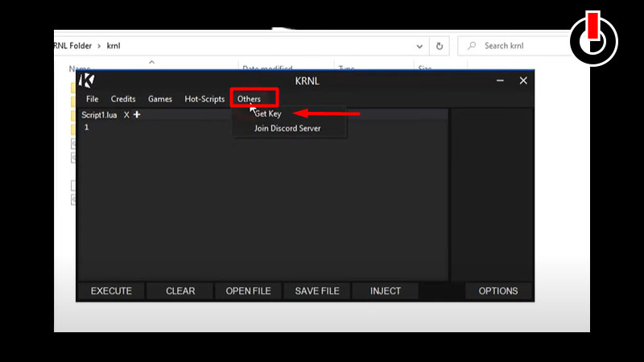The width and height of the screenshot is (644, 362).
Task: Close the KRNL window
Action: (x=523, y=81)
